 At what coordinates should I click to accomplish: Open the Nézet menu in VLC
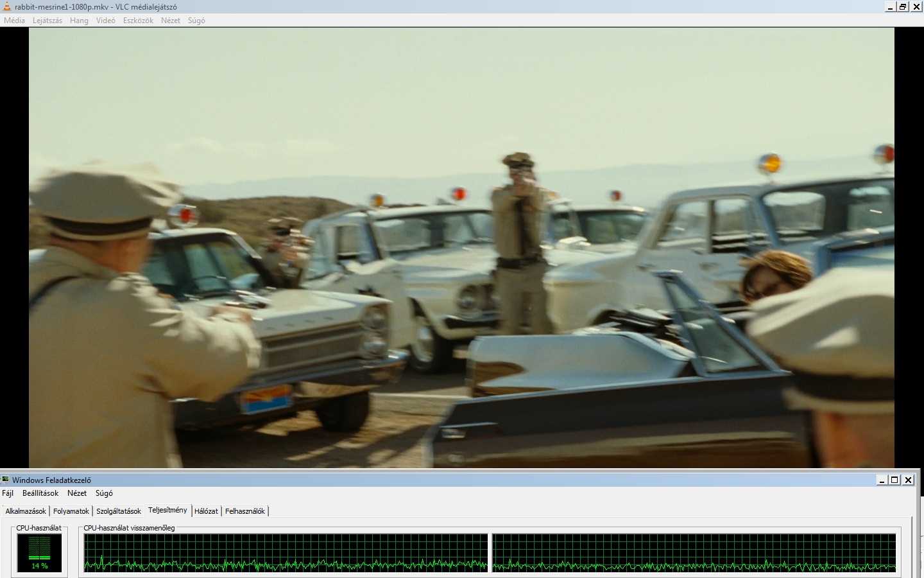click(171, 21)
